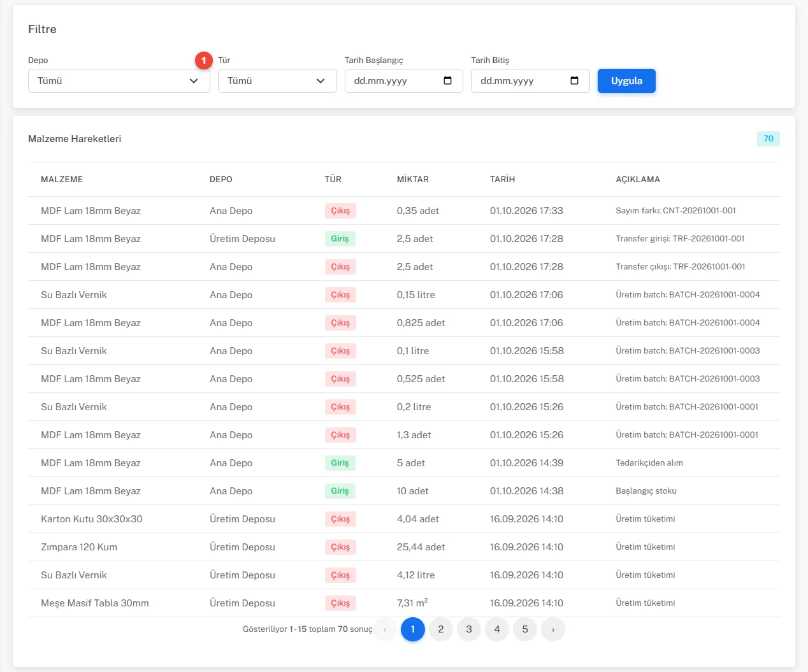Go to pagination page 3
The width and height of the screenshot is (808, 672).
469,629
